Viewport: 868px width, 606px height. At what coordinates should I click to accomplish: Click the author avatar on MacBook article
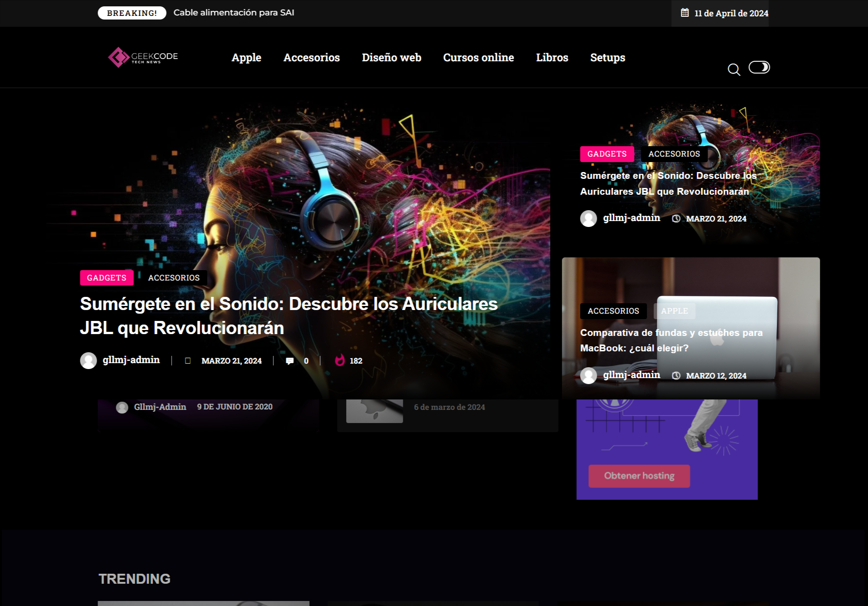(589, 375)
